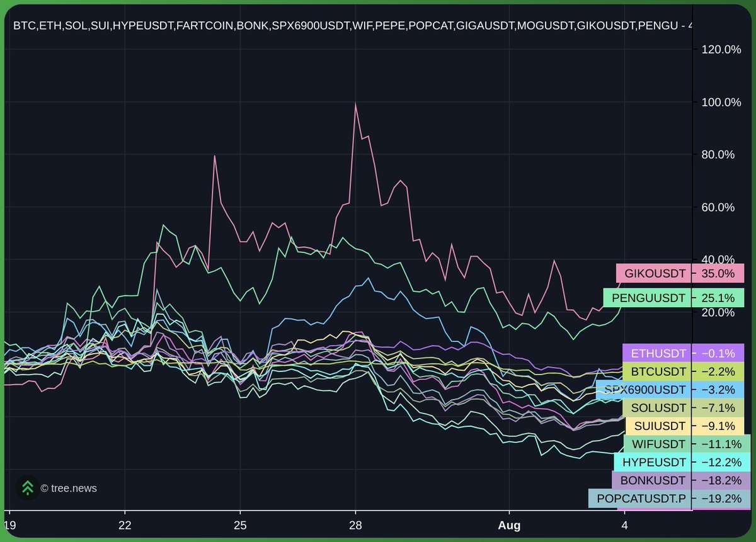Click the −7.1% value tag

tap(718, 408)
